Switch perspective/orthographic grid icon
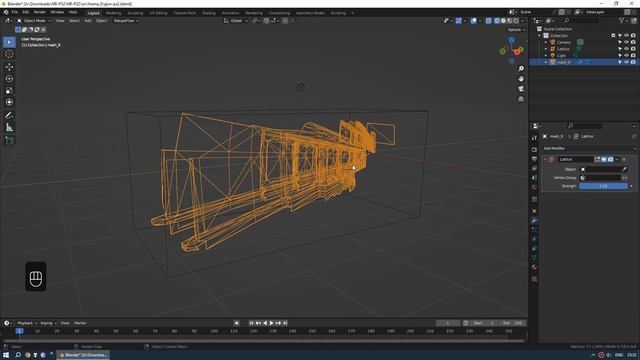 click(521, 99)
